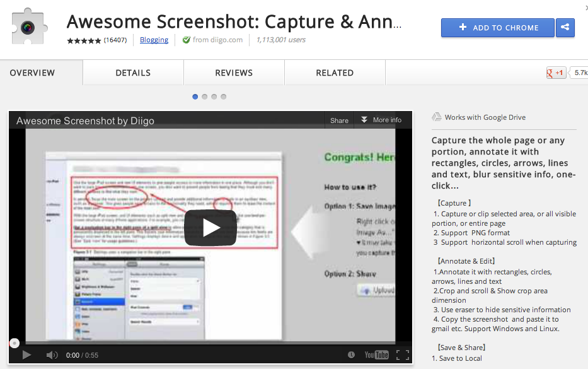This screenshot has height=369, width=588.
Task: Click the Works with Google Drive label
Action: [x=485, y=117]
